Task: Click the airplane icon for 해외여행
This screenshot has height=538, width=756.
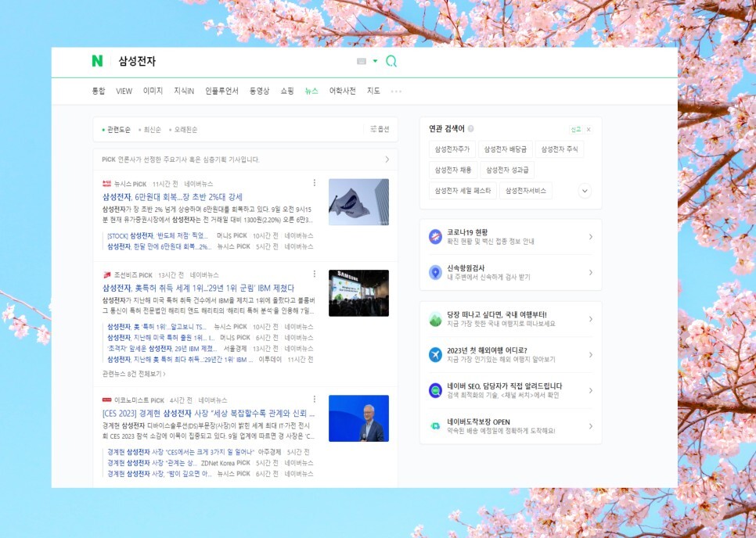Action: coord(435,354)
